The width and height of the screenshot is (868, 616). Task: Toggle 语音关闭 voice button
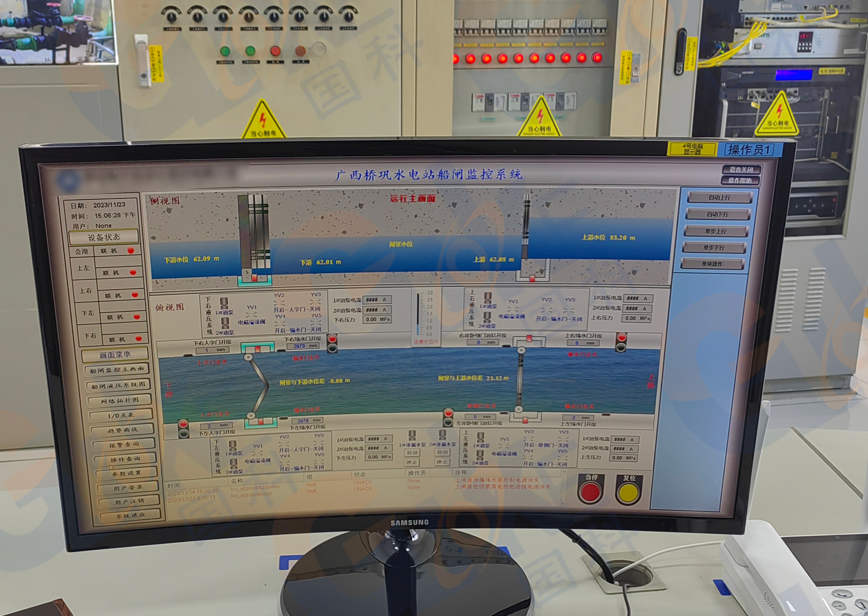741,170
